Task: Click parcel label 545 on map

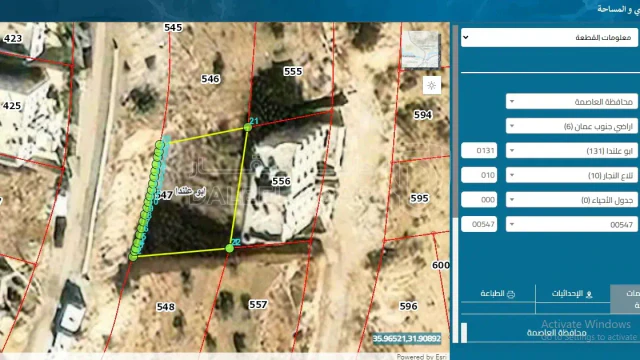Action: 173,27
